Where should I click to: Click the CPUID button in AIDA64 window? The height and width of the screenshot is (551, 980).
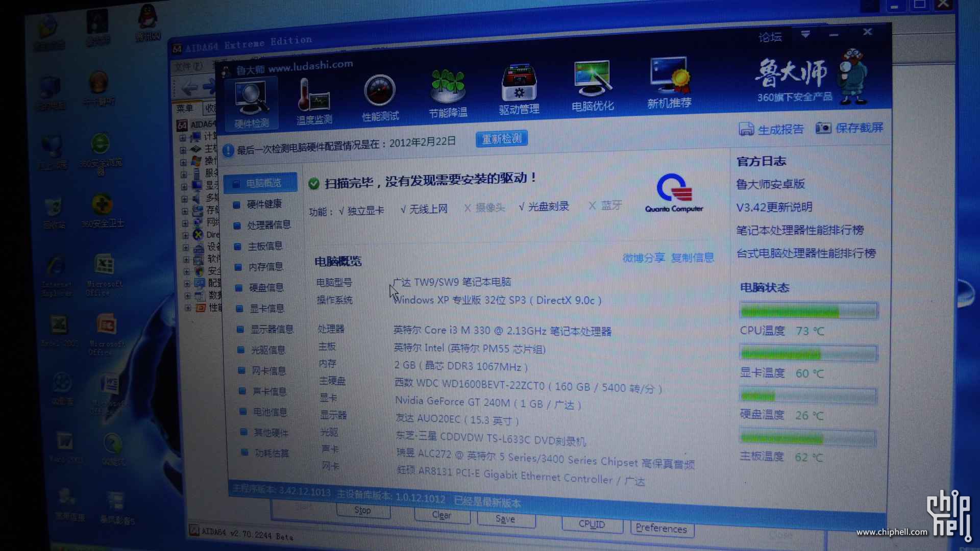[x=592, y=524]
